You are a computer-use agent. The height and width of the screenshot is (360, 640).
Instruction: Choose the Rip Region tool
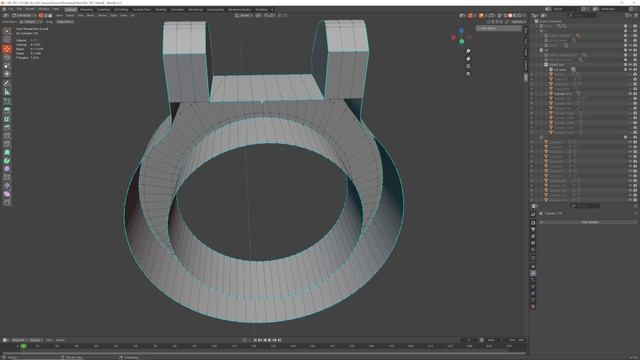tap(7, 202)
